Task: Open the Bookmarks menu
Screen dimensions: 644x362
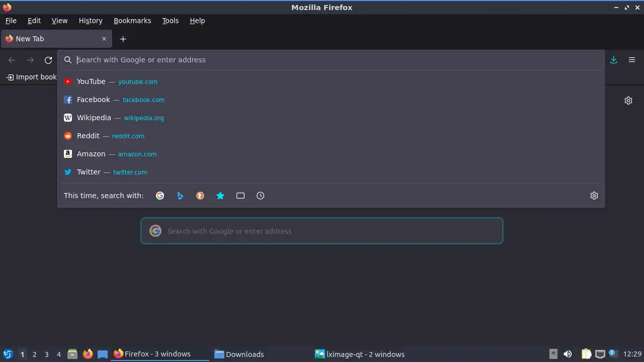Action: (132, 21)
